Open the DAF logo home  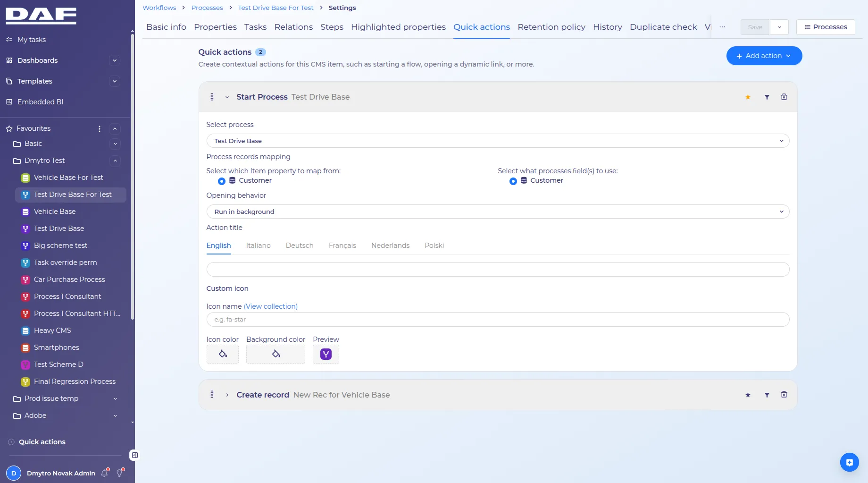pos(41,16)
